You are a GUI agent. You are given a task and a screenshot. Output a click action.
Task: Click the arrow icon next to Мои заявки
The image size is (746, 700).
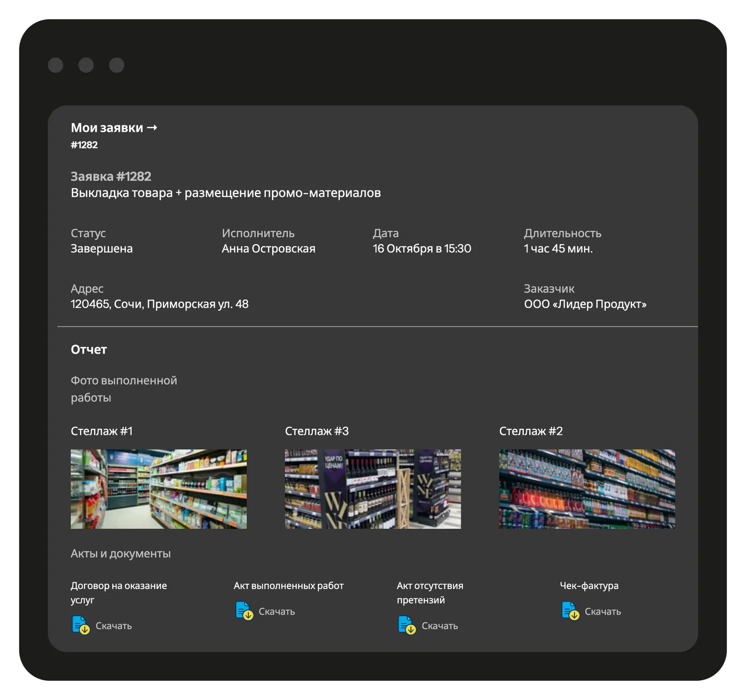152,128
